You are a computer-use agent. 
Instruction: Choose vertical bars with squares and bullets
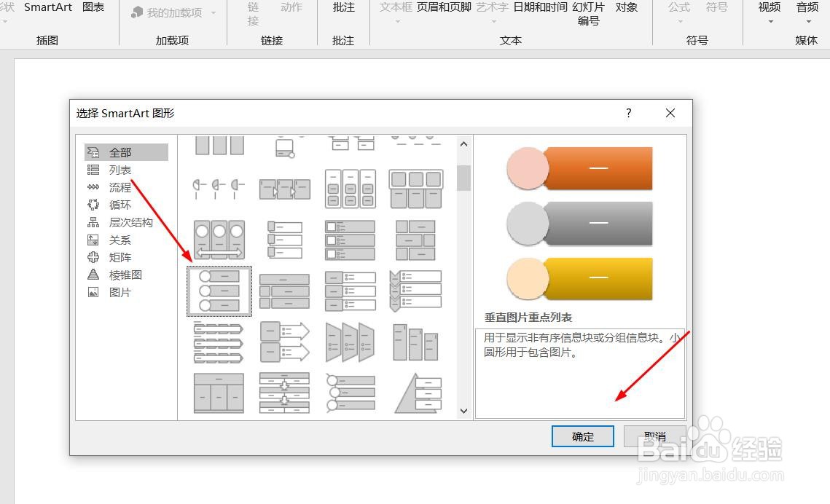coord(351,240)
